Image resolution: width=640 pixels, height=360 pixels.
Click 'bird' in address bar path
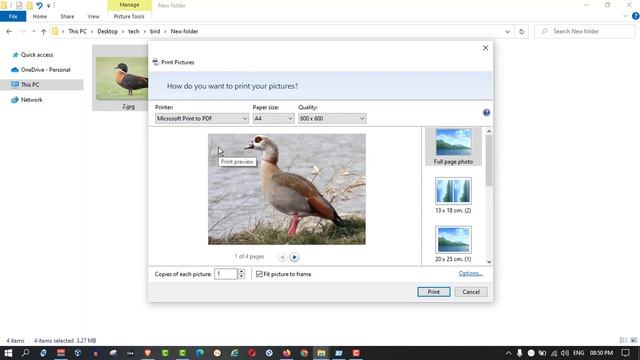155,31
